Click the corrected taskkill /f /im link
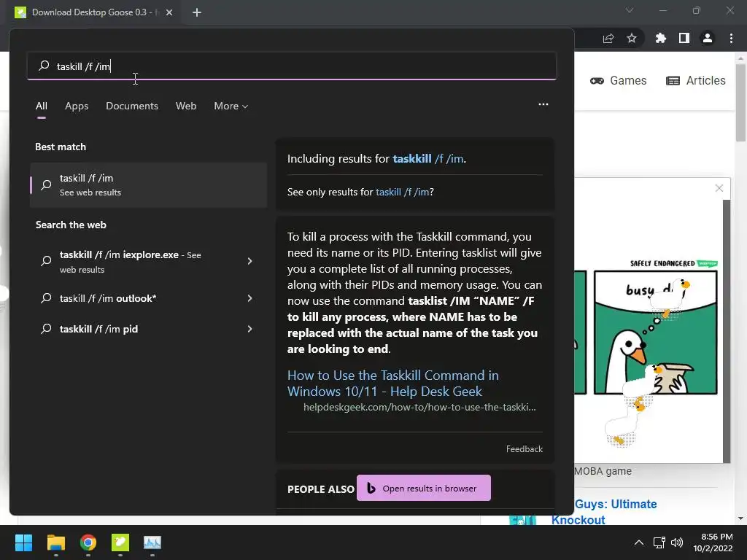This screenshot has height=560, width=747. pyautogui.click(x=427, y=158)
